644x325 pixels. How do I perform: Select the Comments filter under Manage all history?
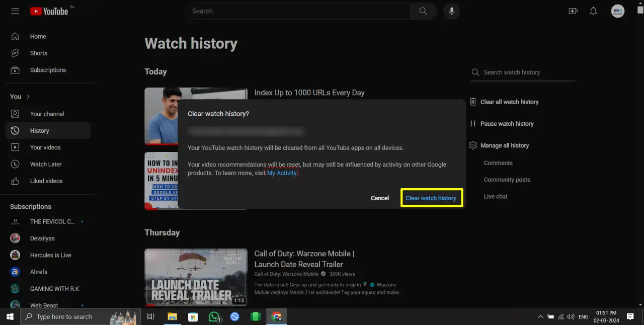point(498,162)
